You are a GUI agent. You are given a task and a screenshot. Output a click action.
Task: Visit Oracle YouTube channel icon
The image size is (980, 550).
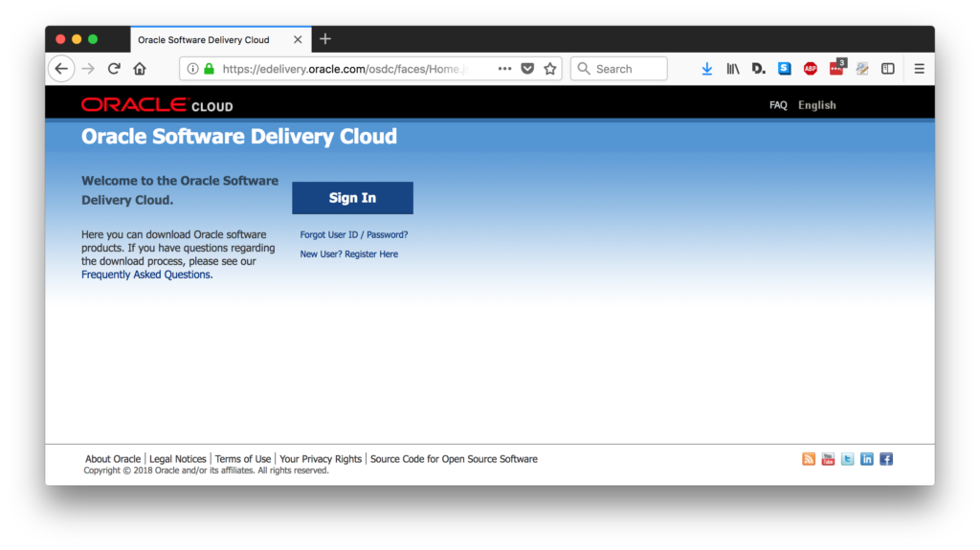coord(828,459)
